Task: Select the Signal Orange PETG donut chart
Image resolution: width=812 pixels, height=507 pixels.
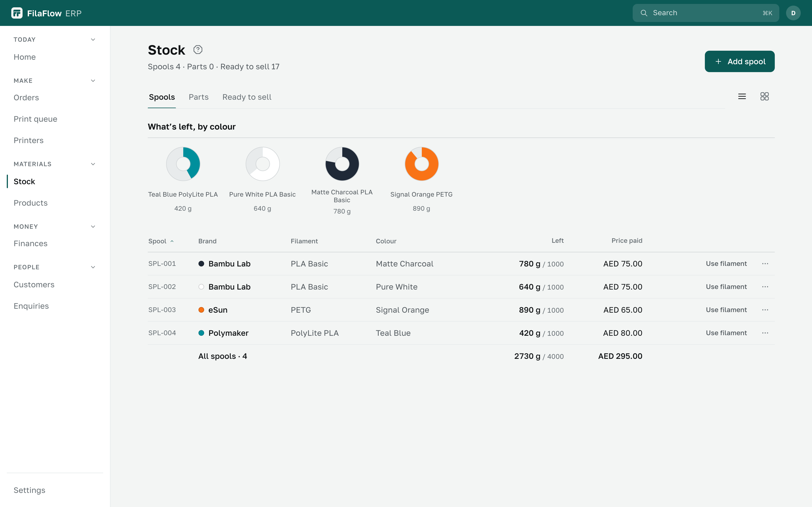Action: 422,164
